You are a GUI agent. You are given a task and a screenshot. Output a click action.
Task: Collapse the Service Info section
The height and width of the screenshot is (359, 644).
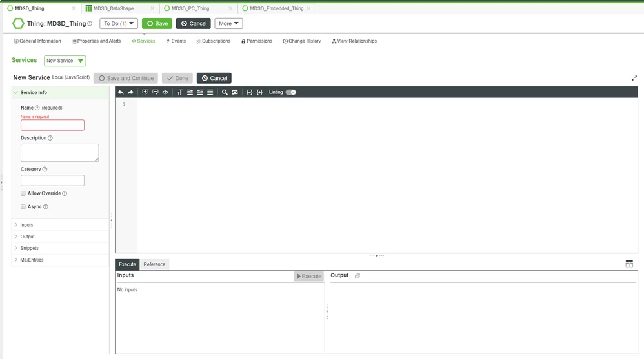(x=61, y=92)
